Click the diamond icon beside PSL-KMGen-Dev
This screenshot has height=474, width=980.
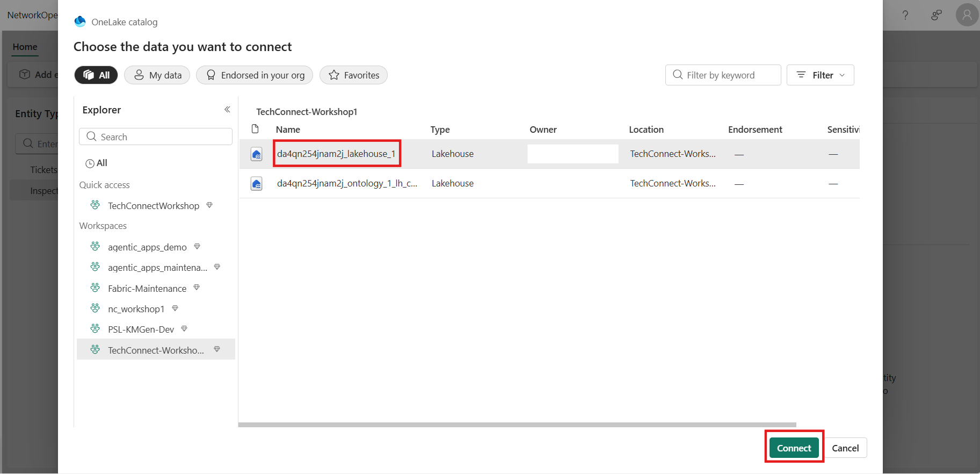point(184,329)
